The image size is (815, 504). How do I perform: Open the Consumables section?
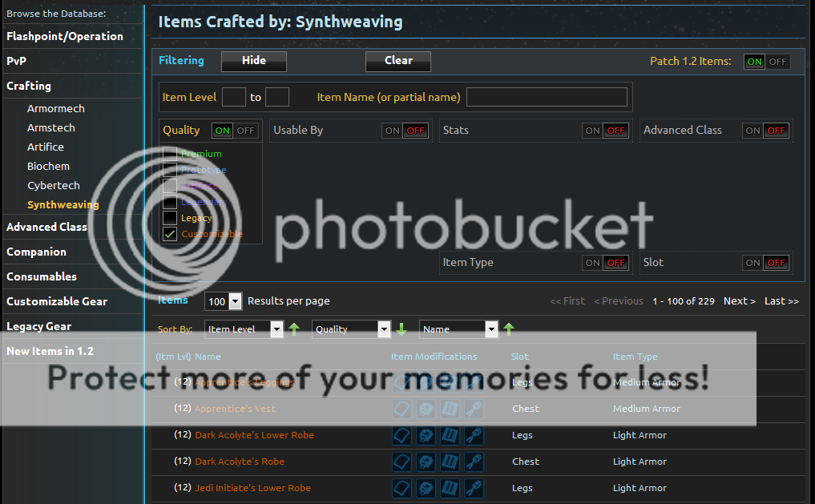(42, 276)
